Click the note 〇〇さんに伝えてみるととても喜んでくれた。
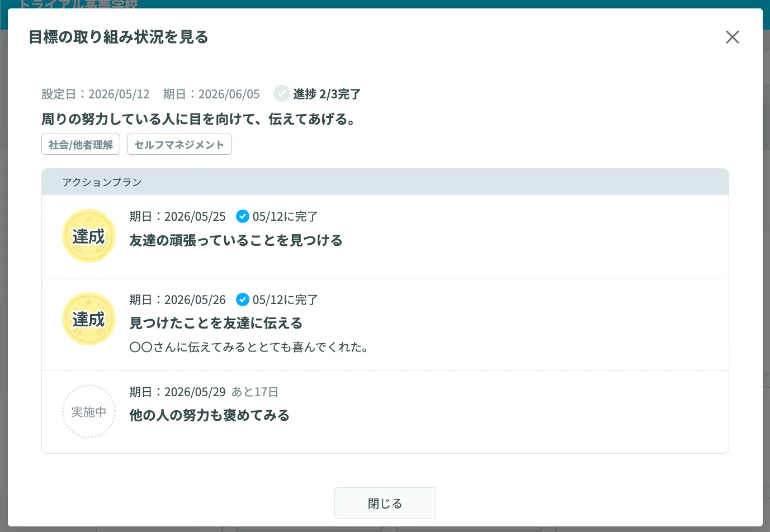Viewport: 770px width, 532px height. pos(249,347)
